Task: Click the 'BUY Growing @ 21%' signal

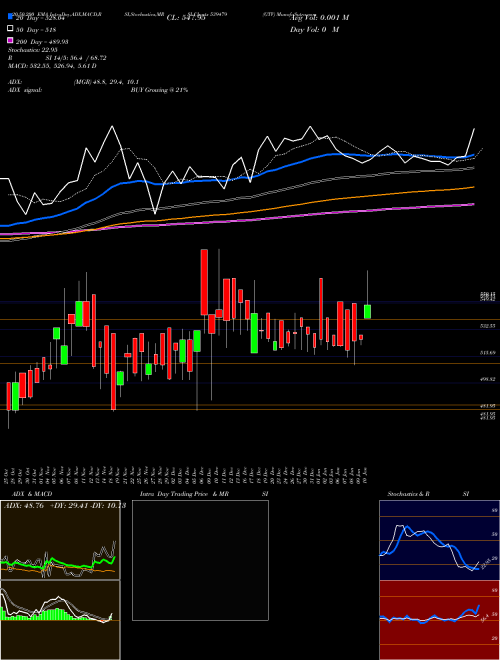Action: pos(159,90)
